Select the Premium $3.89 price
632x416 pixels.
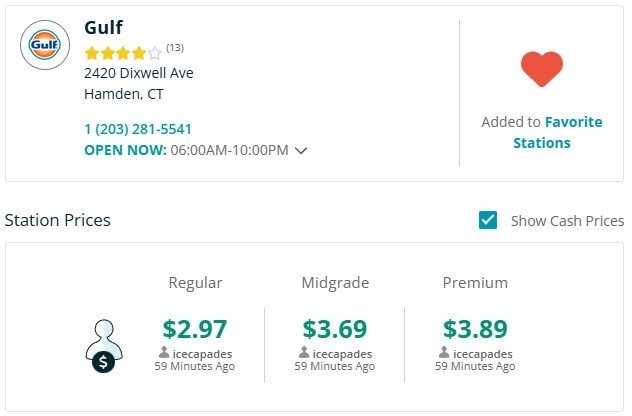click(x=475, y=328)
